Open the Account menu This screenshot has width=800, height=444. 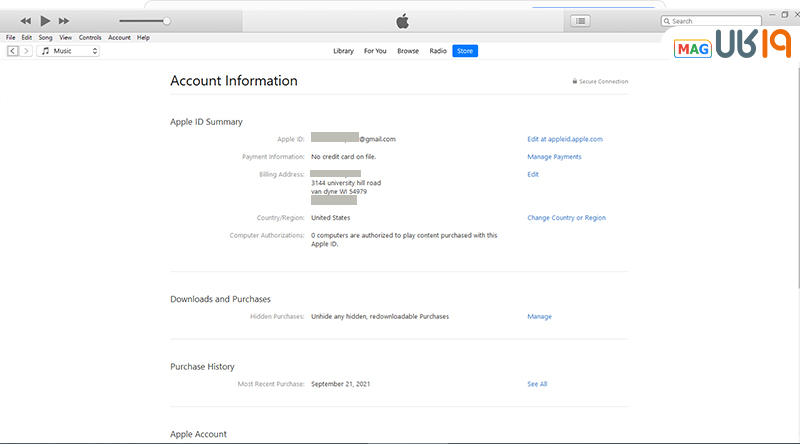pos(119,37)
